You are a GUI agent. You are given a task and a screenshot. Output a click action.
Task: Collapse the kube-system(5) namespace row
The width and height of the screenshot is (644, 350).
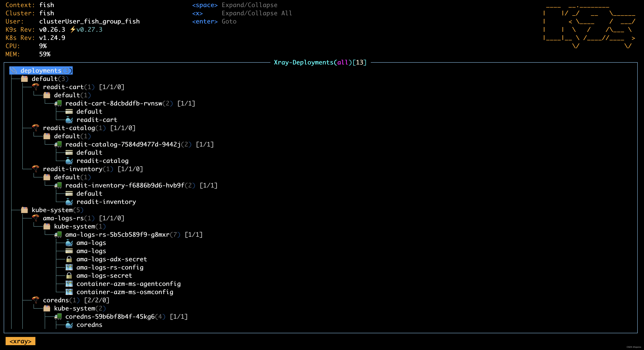pos(52,210)
